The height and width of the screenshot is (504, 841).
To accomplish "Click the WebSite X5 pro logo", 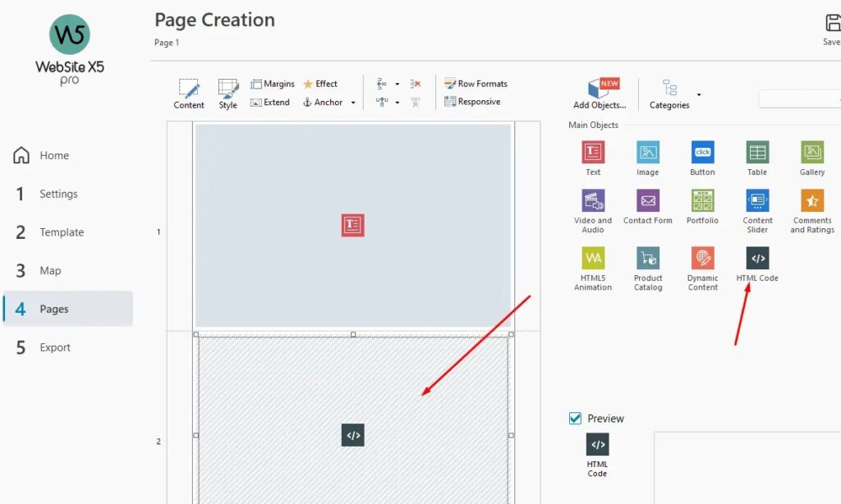I will tap(70, 50).
